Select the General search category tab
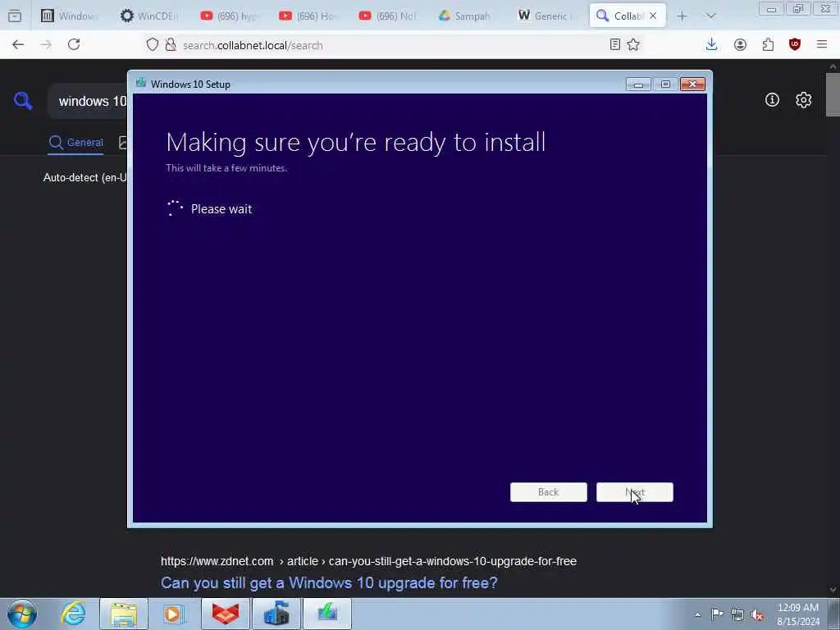Image resolution: width=840 pixels, height=630 pixels. (x=76, y=143)
